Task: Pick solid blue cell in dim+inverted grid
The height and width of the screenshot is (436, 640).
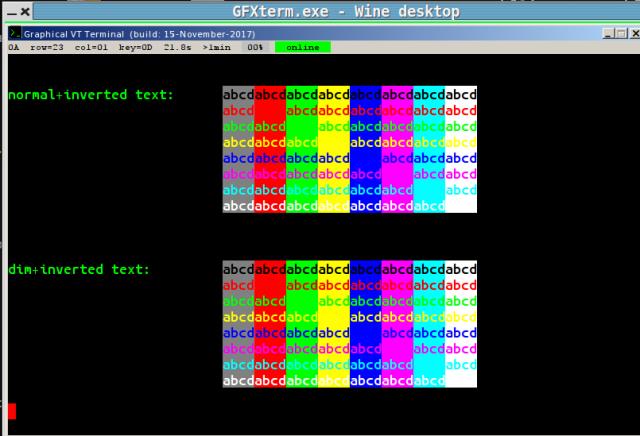Action: click(365, 332)
